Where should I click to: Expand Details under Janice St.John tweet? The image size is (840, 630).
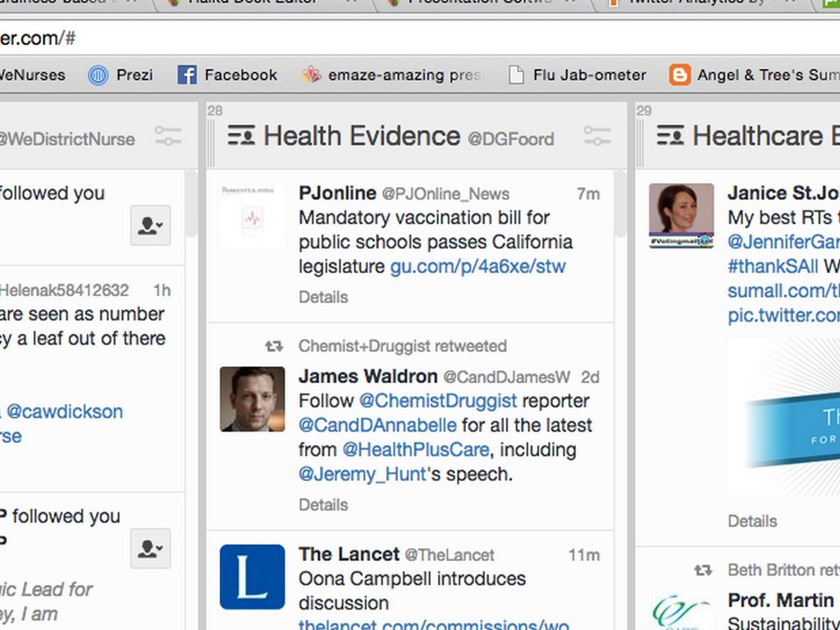click(x=752, y=521)
